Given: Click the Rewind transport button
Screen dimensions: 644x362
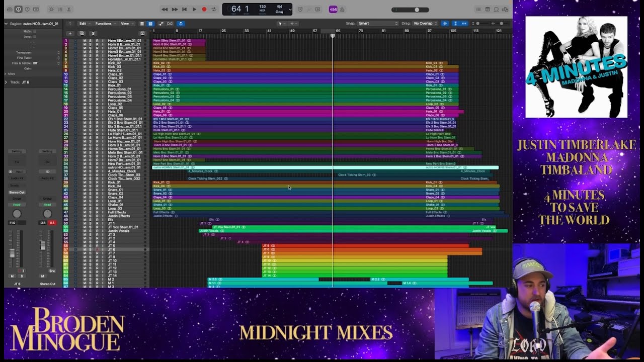Looking at the screenshot, I should pos(165,9).
